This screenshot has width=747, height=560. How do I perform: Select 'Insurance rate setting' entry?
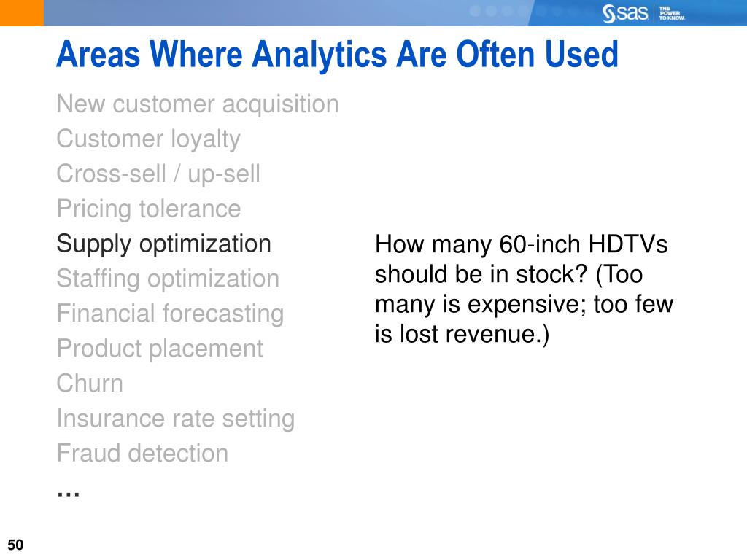coord(176,419)
